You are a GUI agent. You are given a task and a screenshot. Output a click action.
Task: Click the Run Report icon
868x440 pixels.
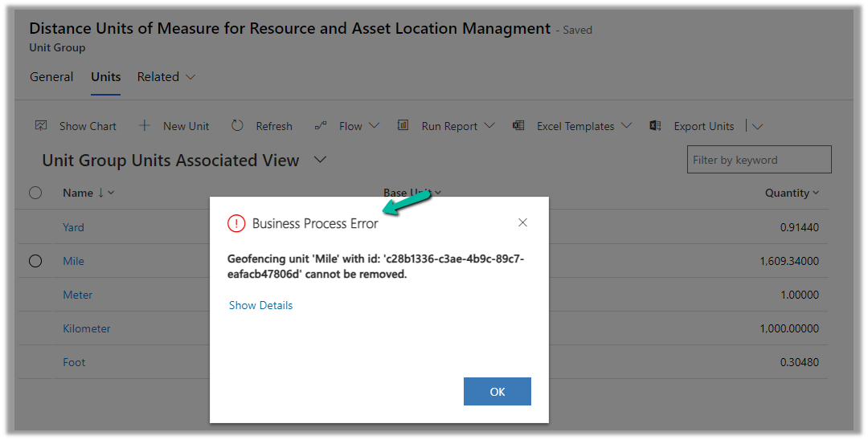pyautogui.click(x=404, y=126)
